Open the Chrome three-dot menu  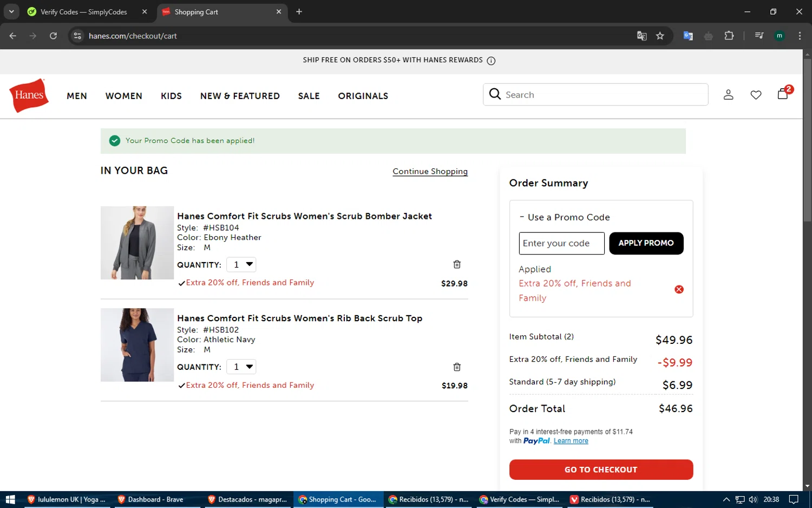click(x=800, y=36)
